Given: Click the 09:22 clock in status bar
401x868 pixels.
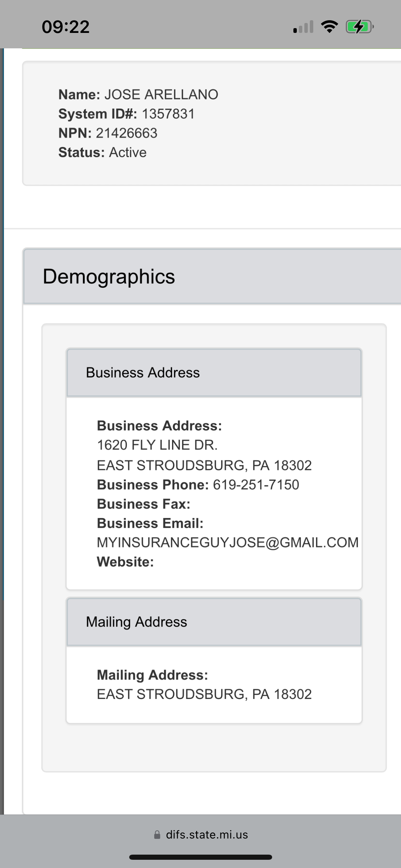Looking at the screenshot, I should pos(65,27).
